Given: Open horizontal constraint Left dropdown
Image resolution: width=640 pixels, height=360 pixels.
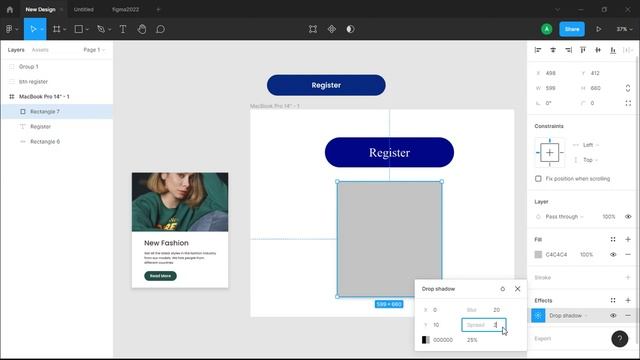Looking at the screenshot, I should [591, 145].
